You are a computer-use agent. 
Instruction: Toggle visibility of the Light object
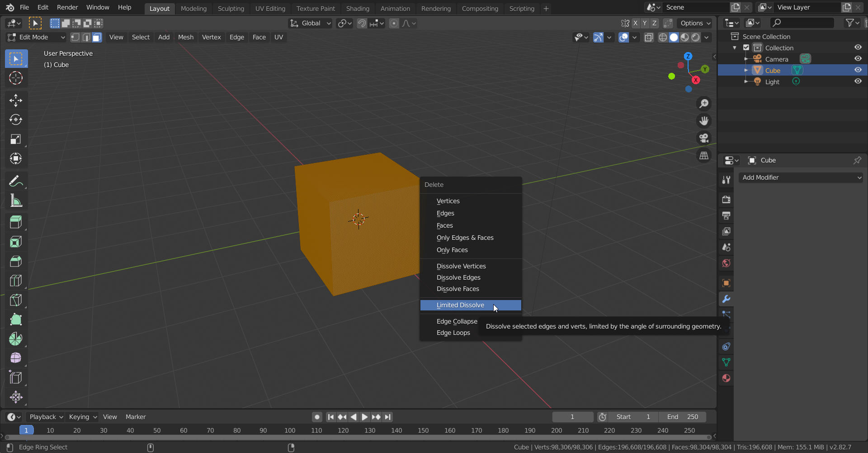click(858, 81)
